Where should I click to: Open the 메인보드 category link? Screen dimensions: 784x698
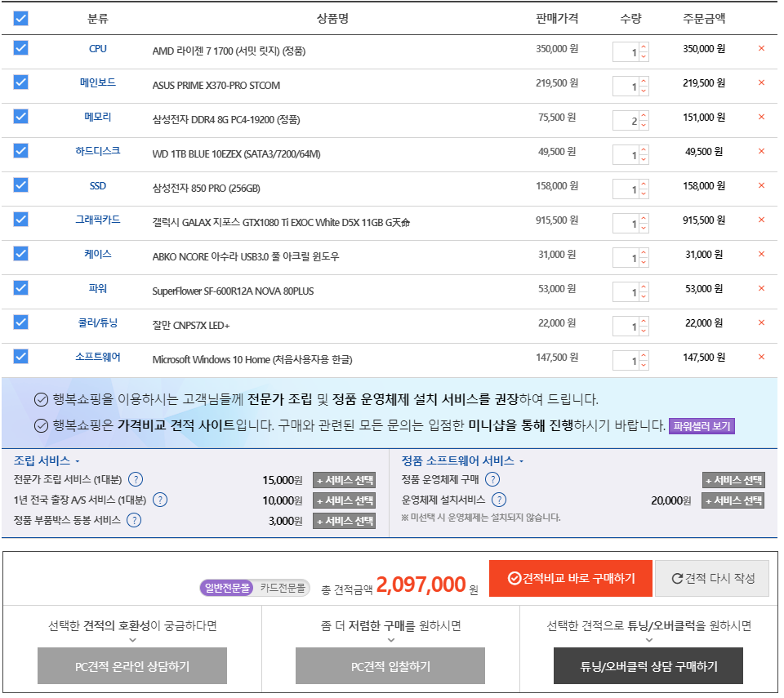(98, 83)
